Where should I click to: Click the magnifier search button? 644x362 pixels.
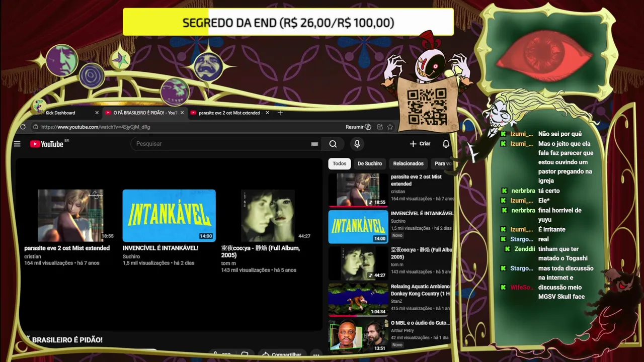333,144
